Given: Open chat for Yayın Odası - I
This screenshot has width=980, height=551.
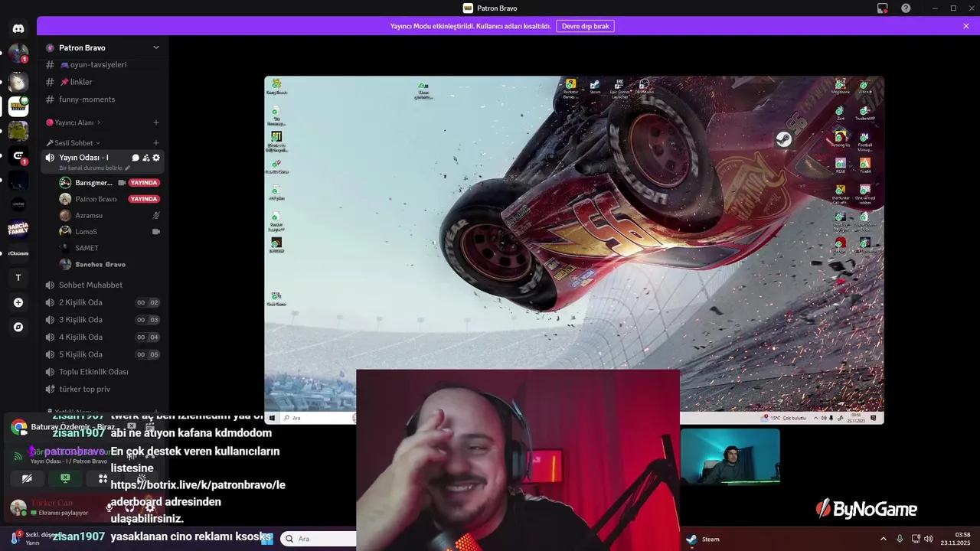Looking at the screenshot, I should pyautogui.click(x=136, y=158).
